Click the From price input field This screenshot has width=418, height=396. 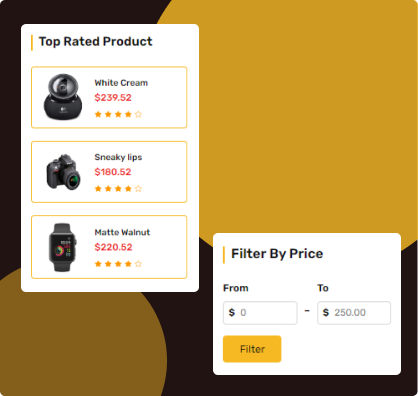[x=260, y=313]
